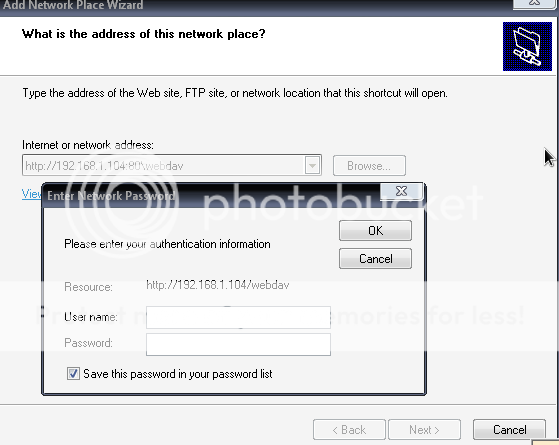Click the Resource URL text
559x445 pixels.
(217, 285)
